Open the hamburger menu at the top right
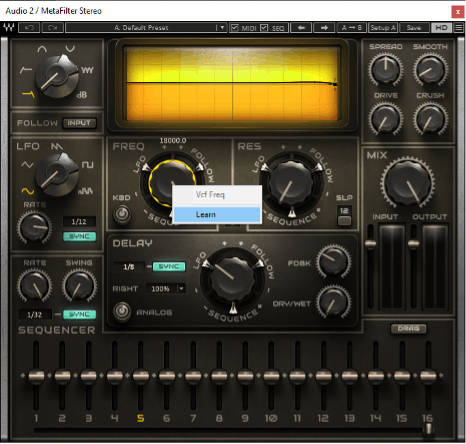The height and width of the screenshot is (444, 466). coord(459,28)
